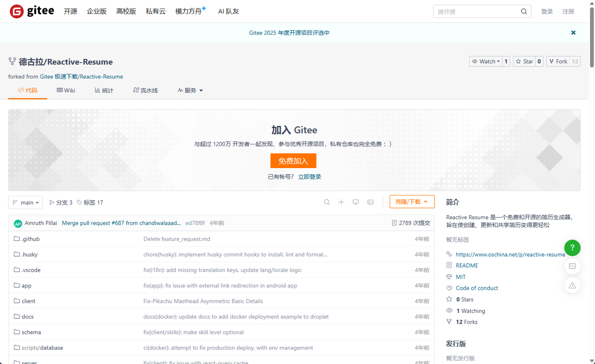View the 标签 17 tags list
The image size is (595, 364).
click(x=90, y=202)
